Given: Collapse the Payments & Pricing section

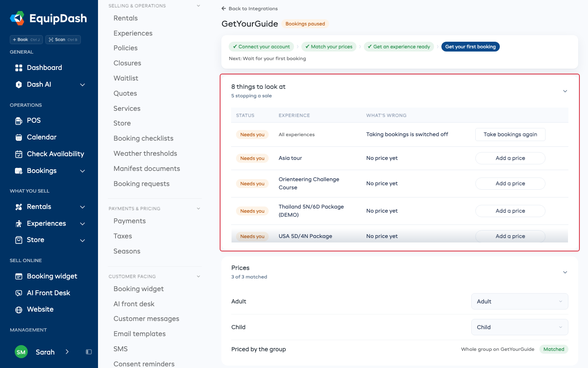Looking at the screenshot, I should click(198, 209).
